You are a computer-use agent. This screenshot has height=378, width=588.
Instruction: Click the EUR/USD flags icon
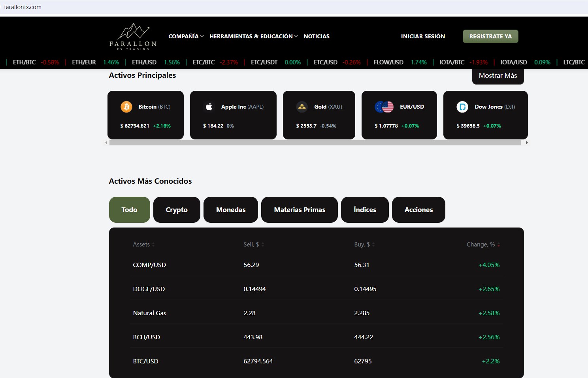pyautogui.click(x=384, y=107)
